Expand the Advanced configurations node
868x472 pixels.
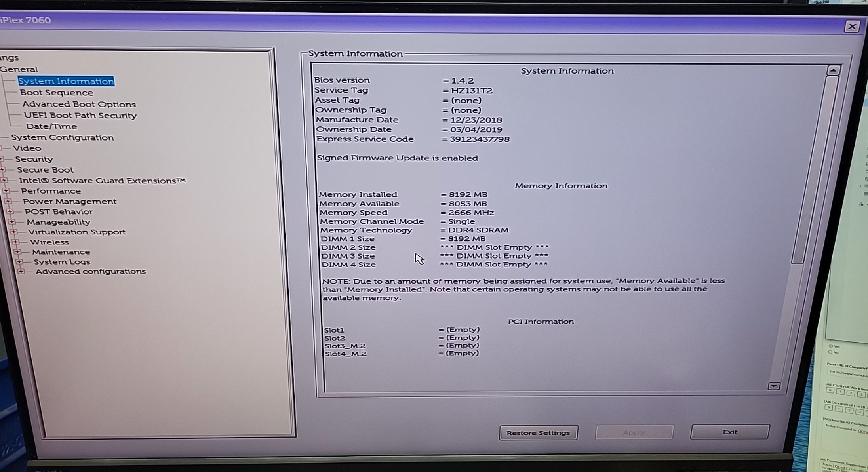pyautogui.click(x=21, y=271)
